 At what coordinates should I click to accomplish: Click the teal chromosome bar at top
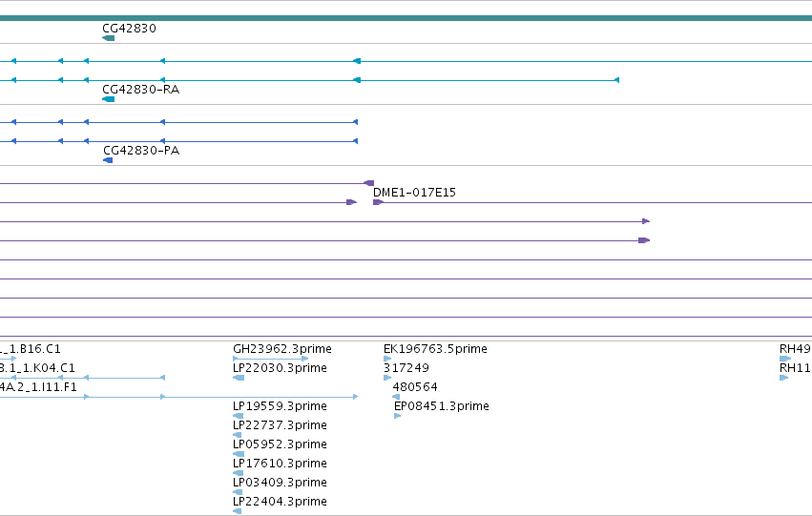pos(406,18)
